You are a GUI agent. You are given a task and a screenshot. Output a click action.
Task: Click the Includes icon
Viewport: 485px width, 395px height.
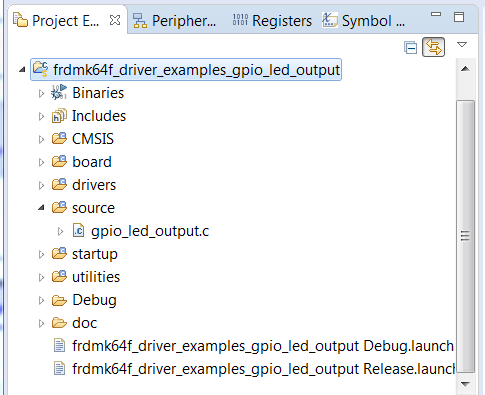click(x=59, y=116)
